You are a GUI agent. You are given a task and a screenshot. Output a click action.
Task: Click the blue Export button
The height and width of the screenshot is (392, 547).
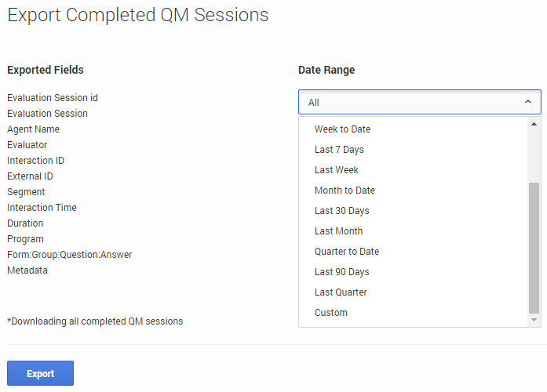40,373
